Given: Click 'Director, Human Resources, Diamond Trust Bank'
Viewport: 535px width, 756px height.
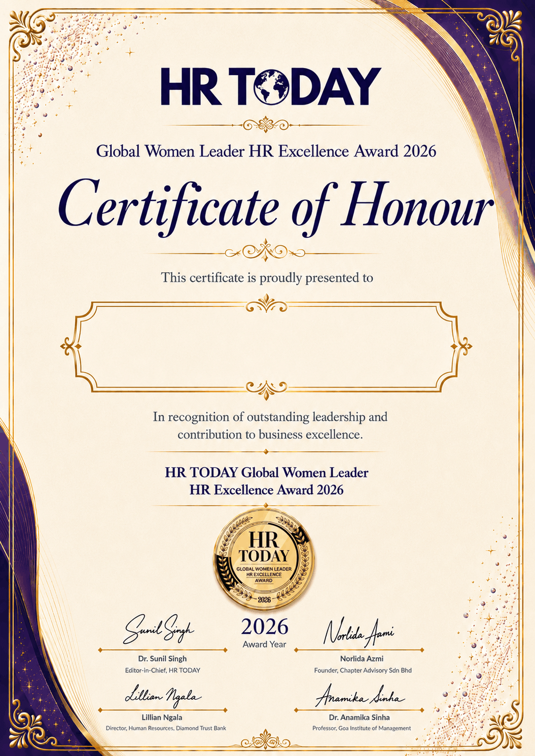Looking at the screenshot, I should tap(166, 728).
